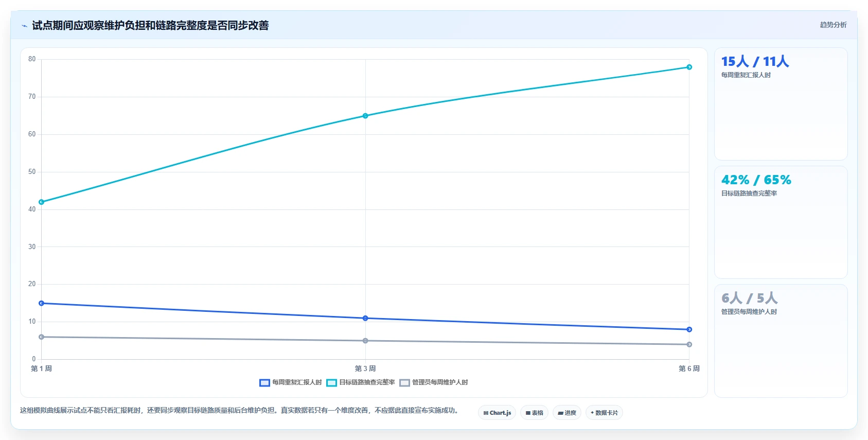Select the cyan data point at 第 3 周

(365, 116)
